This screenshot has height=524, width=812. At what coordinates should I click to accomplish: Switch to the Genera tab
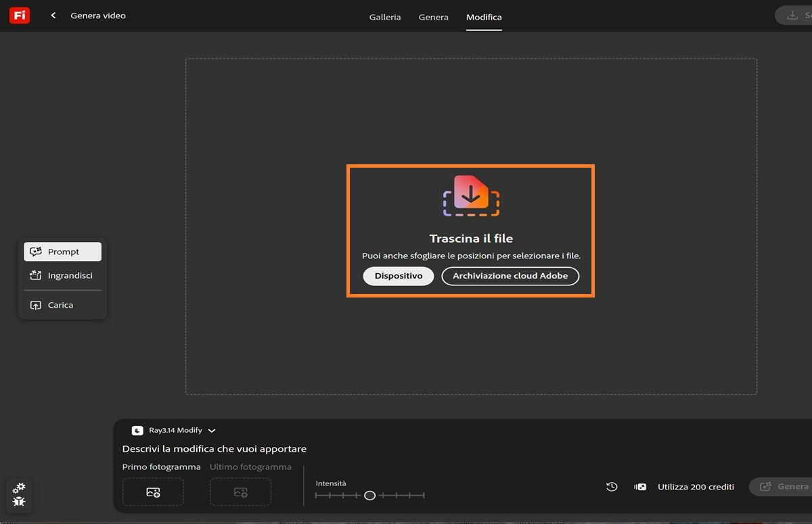click(x=434, y=17)
